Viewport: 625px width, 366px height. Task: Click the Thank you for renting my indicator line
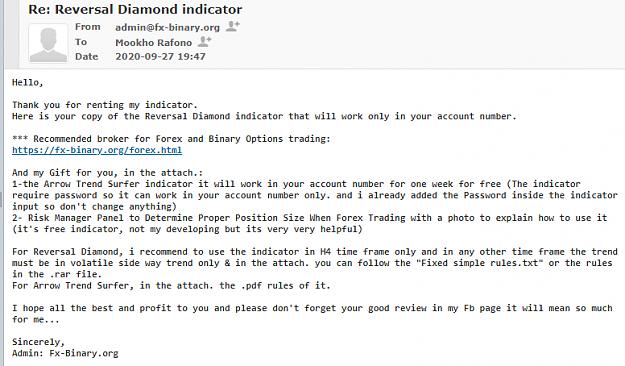coord(105,105)
